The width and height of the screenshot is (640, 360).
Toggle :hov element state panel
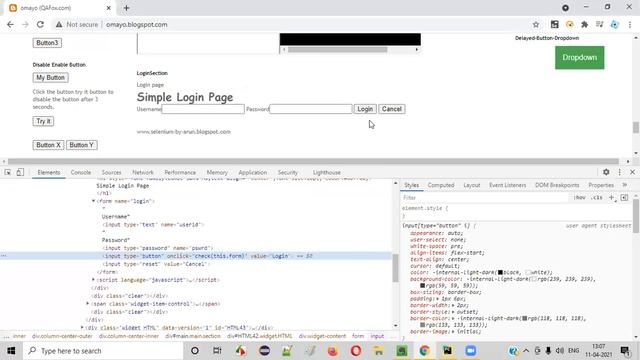pyautogui.click(x=580, y=198)
